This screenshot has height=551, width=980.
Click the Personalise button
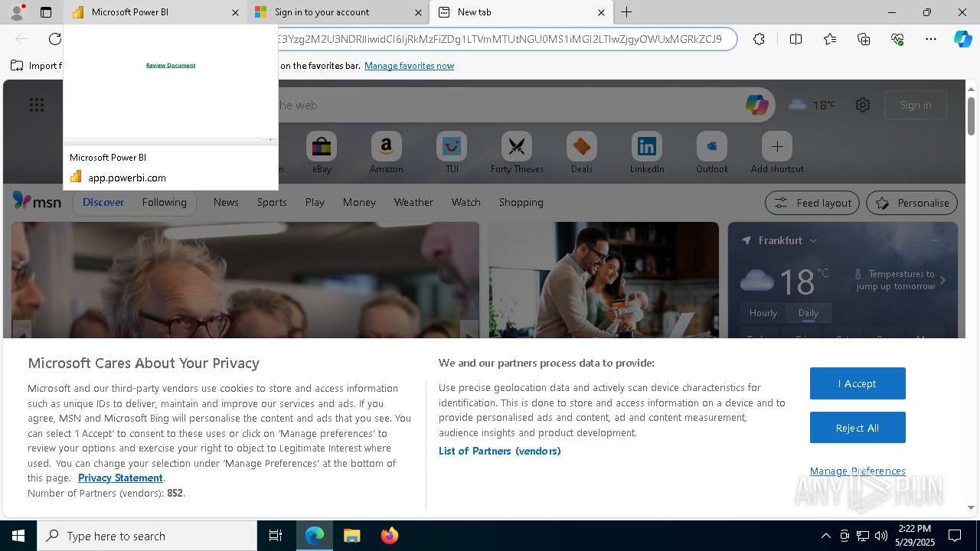coord(912,203)
